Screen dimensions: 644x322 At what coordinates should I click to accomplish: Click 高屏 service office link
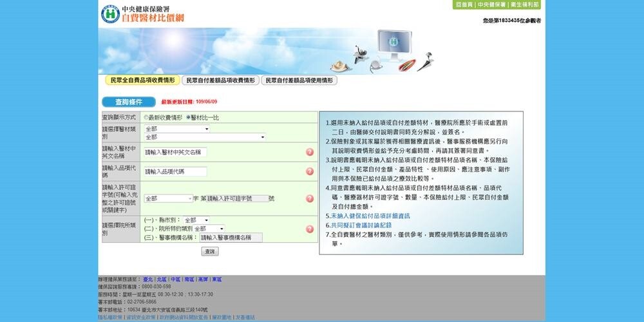(203, 279)
